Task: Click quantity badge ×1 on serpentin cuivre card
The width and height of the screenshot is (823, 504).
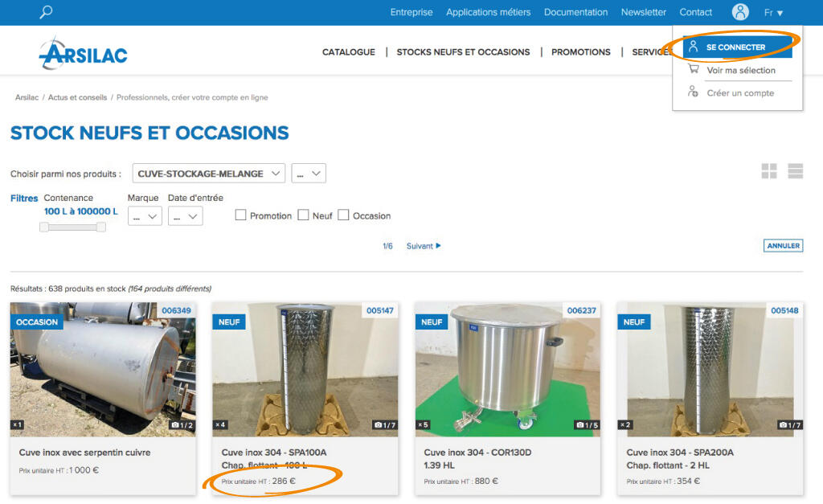Action: [18, 424]
